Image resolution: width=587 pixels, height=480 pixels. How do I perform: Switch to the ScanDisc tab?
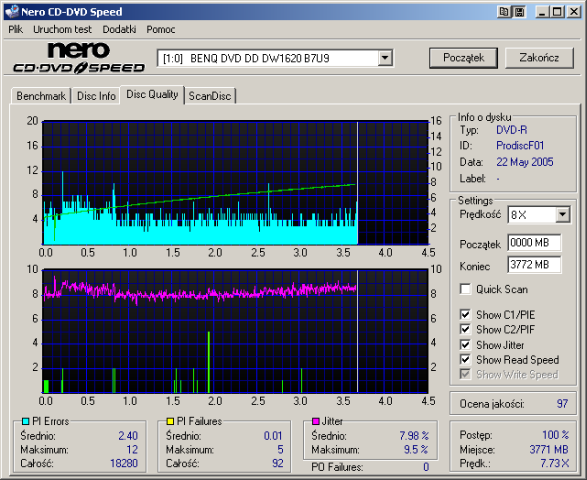click(x=210, y=96)
